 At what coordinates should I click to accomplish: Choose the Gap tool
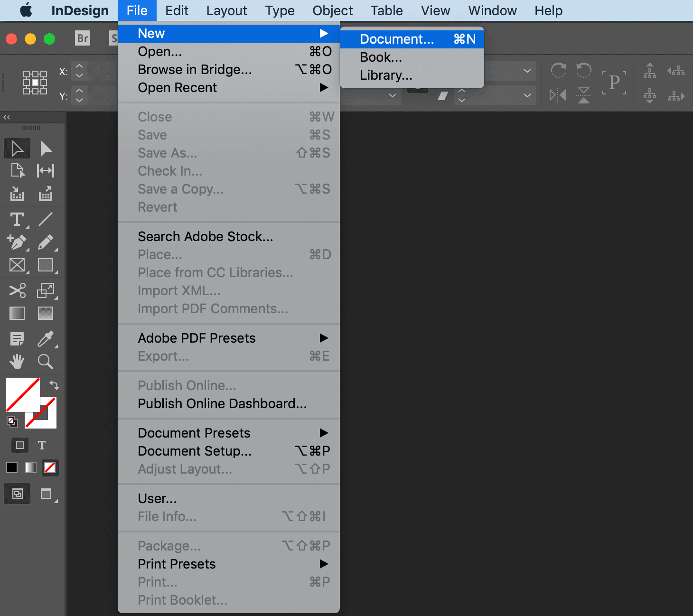[x=46, y=170]
